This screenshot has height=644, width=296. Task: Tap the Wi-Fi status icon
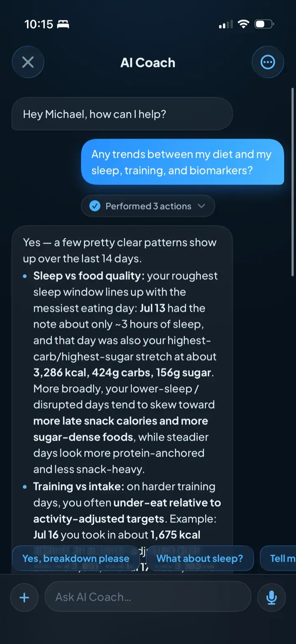point(243,24)
